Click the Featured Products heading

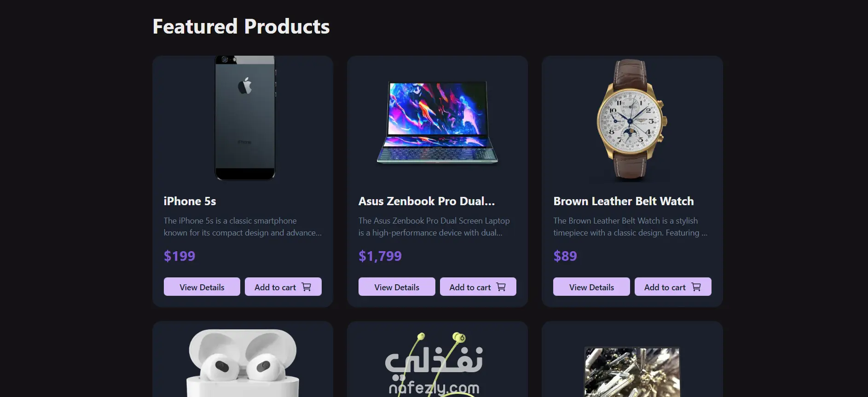241,26
